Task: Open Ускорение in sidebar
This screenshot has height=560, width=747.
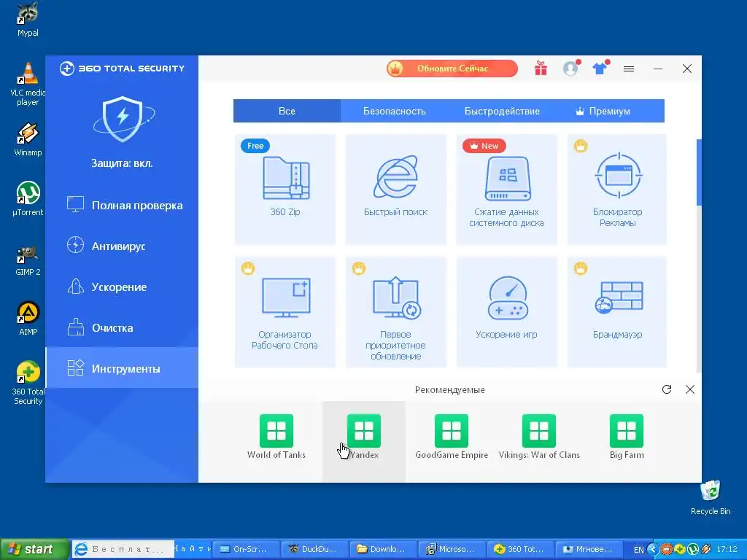Action: [x=122, y=287]
